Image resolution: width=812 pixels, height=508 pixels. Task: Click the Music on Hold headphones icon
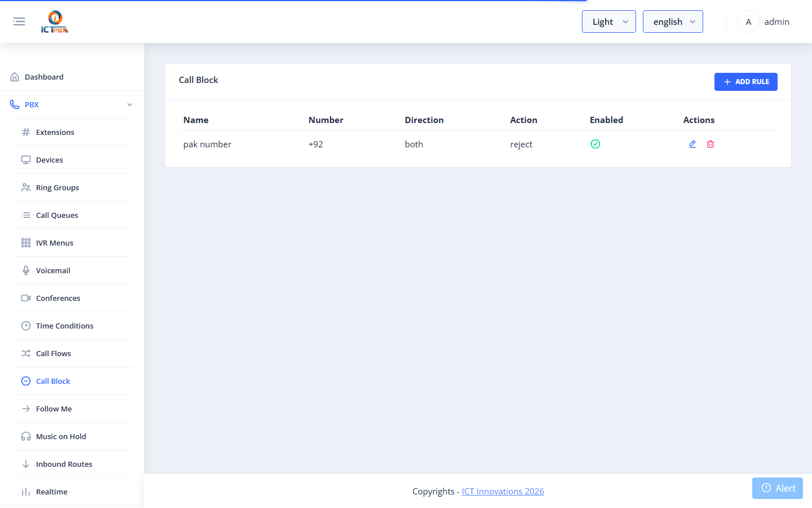click(x=26, y=436)
